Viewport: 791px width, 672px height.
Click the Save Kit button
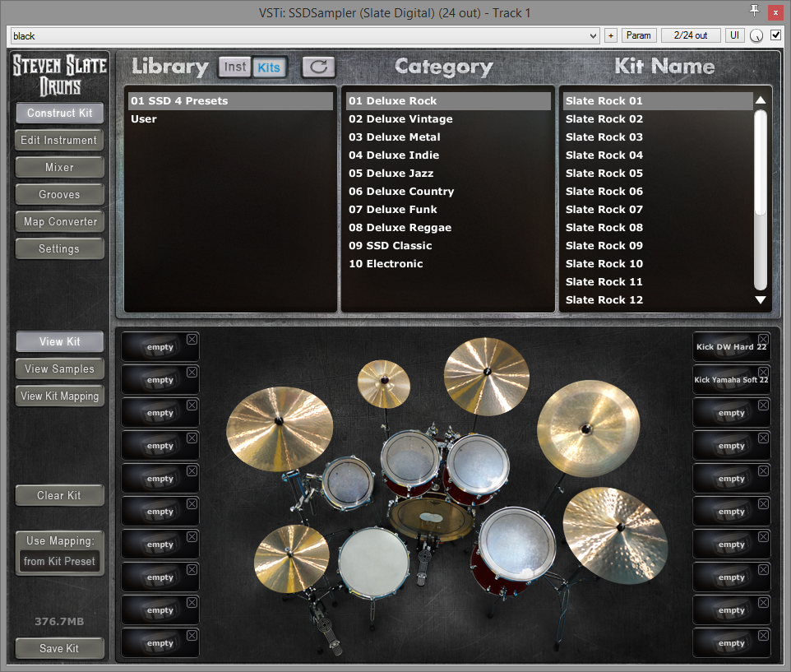tap(59, 648)
